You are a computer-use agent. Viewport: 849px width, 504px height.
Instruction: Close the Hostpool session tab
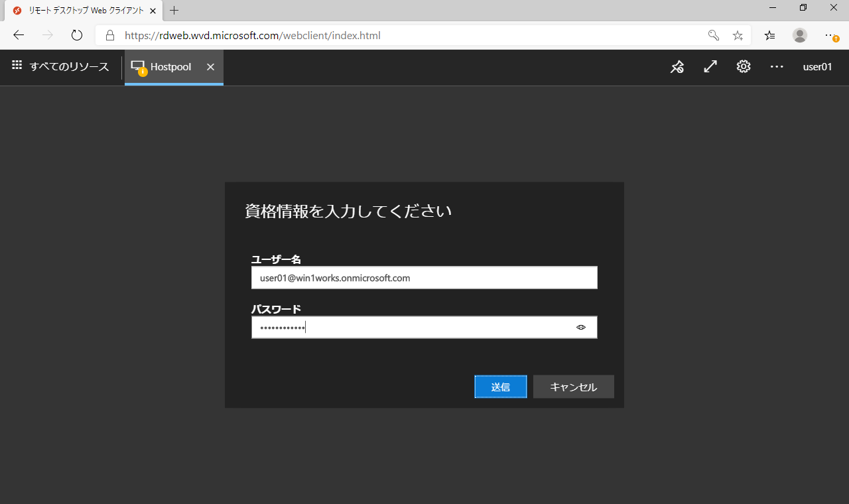(210, 67)
